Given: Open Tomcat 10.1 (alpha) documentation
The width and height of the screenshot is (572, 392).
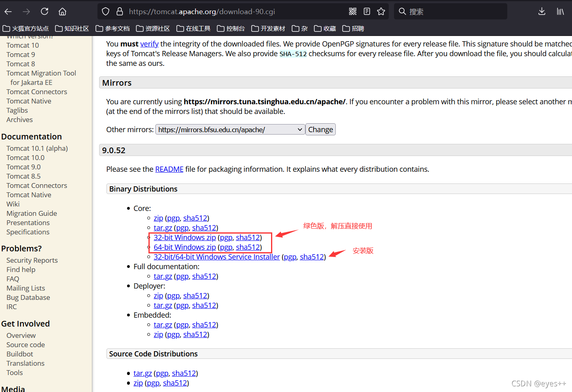Looking at the screenshot, I should [x=37, y=148].
